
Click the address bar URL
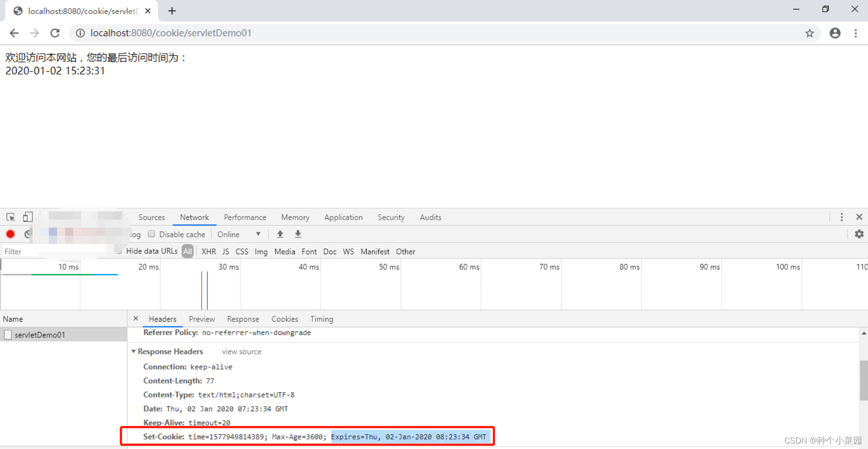(x=171, y=33)
